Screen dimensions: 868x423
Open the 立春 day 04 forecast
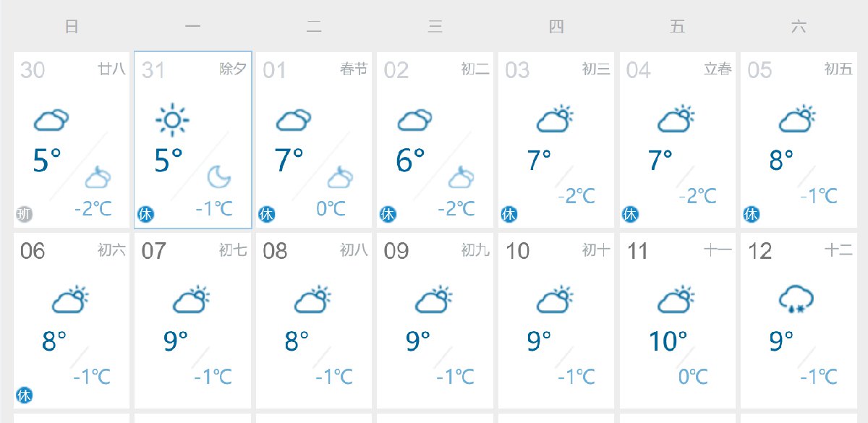click(678, 140)
